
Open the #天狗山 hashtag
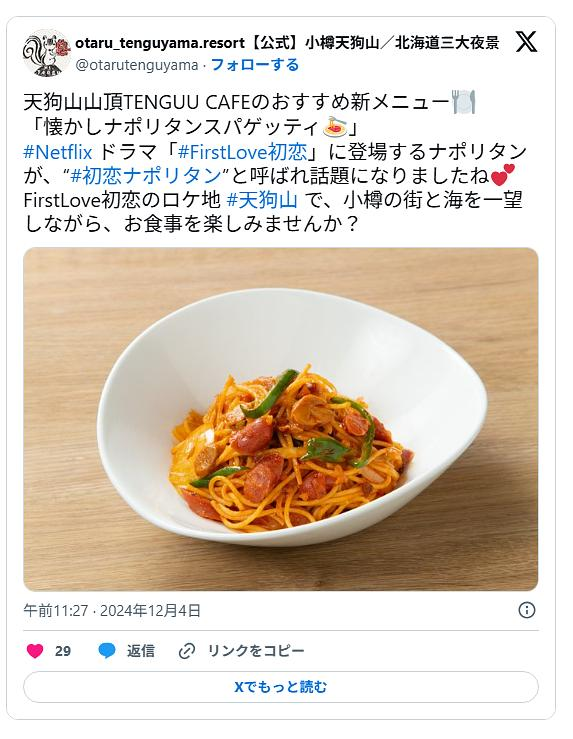click(x=262, y=200)
